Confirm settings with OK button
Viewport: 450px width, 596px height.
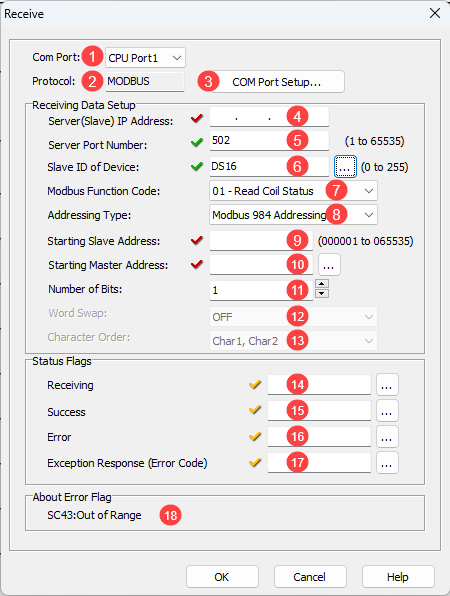click(x=222, y=577)
